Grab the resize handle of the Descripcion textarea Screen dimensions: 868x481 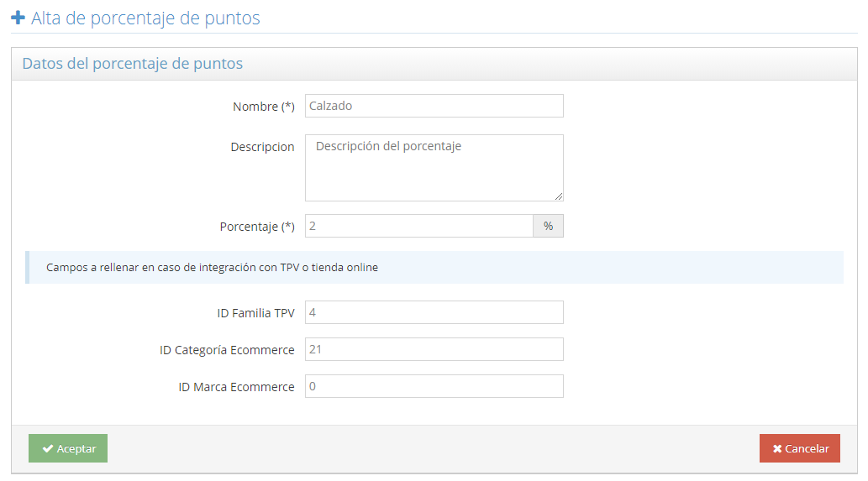click(558, 196)
